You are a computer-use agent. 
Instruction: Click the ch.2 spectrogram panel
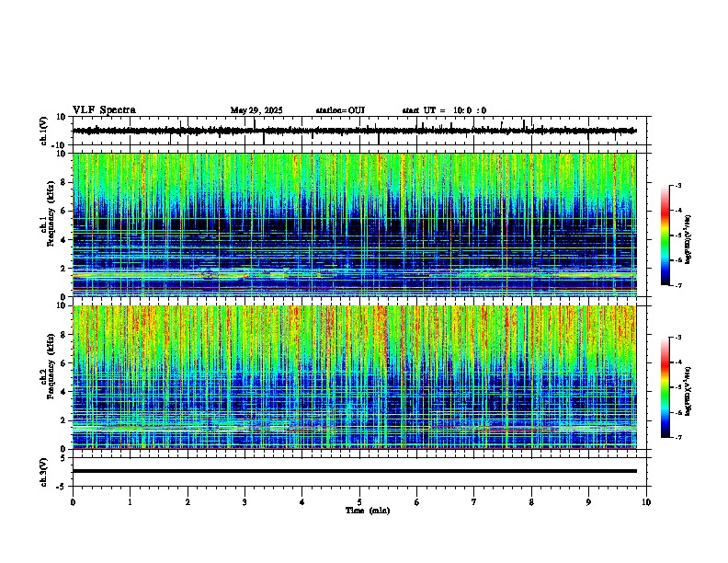354,377
